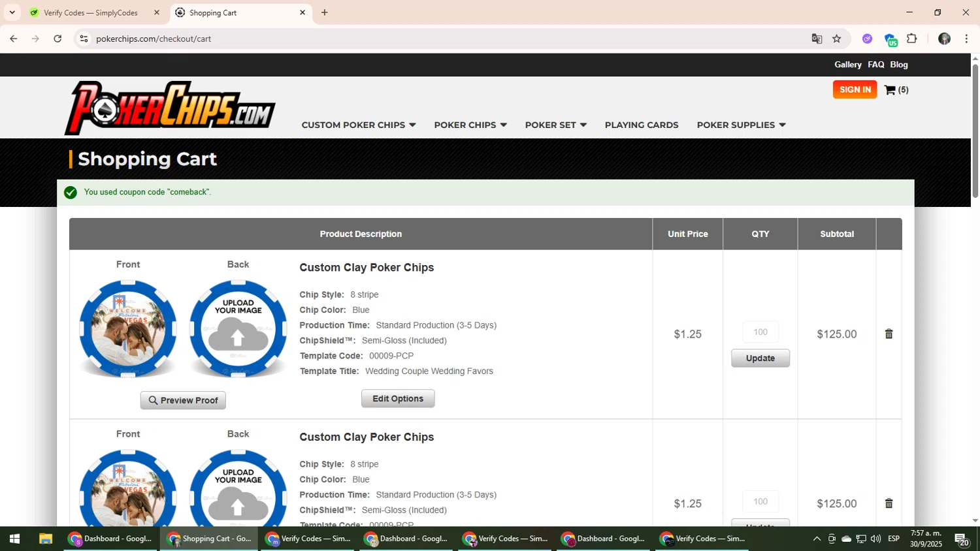The image size is (980, 551).
Task: View site information icon in address bar
Action: pos(84,39)
